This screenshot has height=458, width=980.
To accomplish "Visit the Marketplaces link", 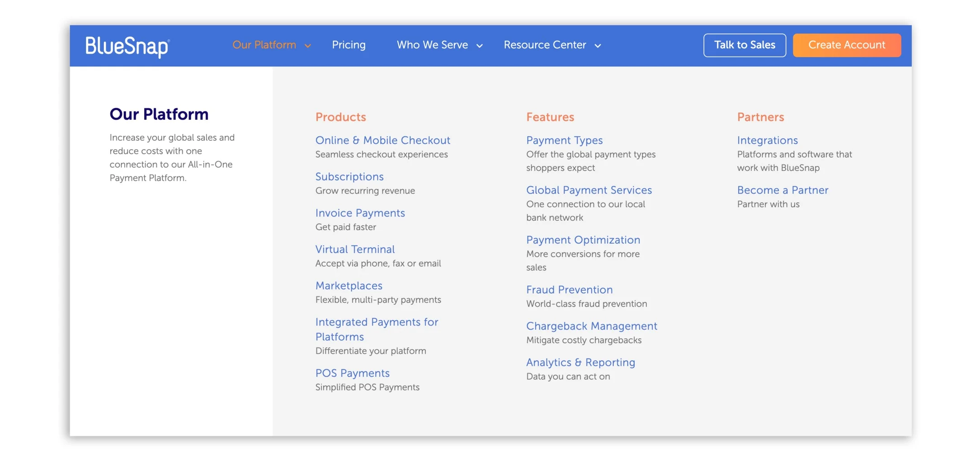I will (349, 286).
